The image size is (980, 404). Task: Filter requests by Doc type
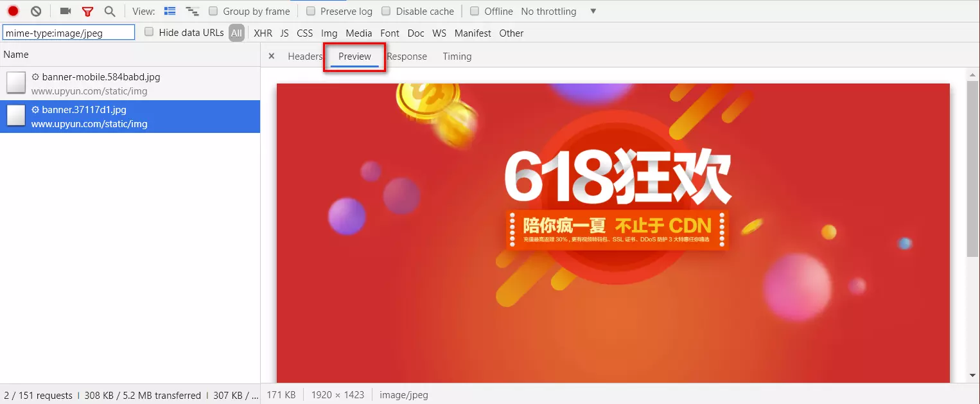pyautogui.click(x=416, y=33)
